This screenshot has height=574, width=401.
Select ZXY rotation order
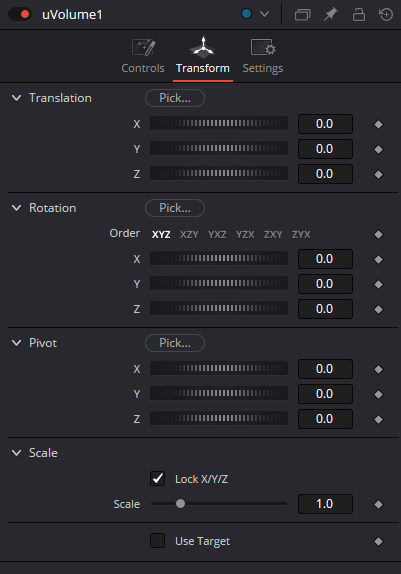click(x=273, y=234)
